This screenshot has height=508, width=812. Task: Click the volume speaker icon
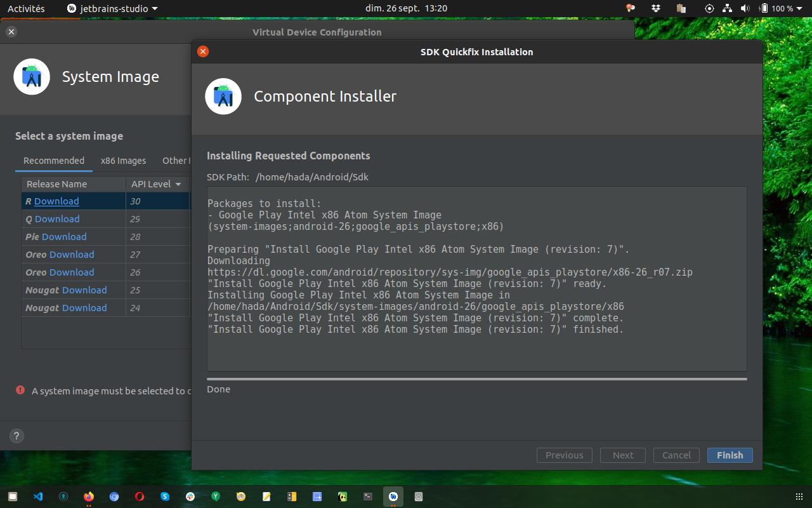point(745,8)
